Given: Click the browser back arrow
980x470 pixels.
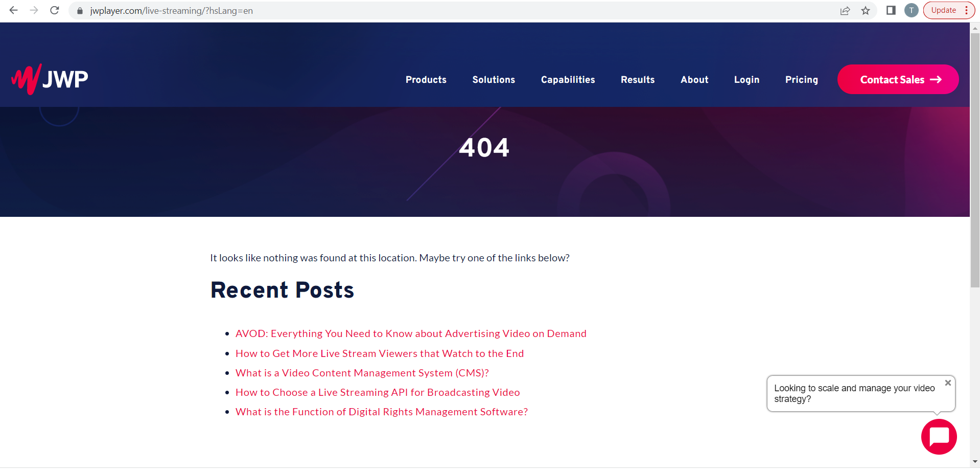Looking at the screenshot, I should [14, 10].
